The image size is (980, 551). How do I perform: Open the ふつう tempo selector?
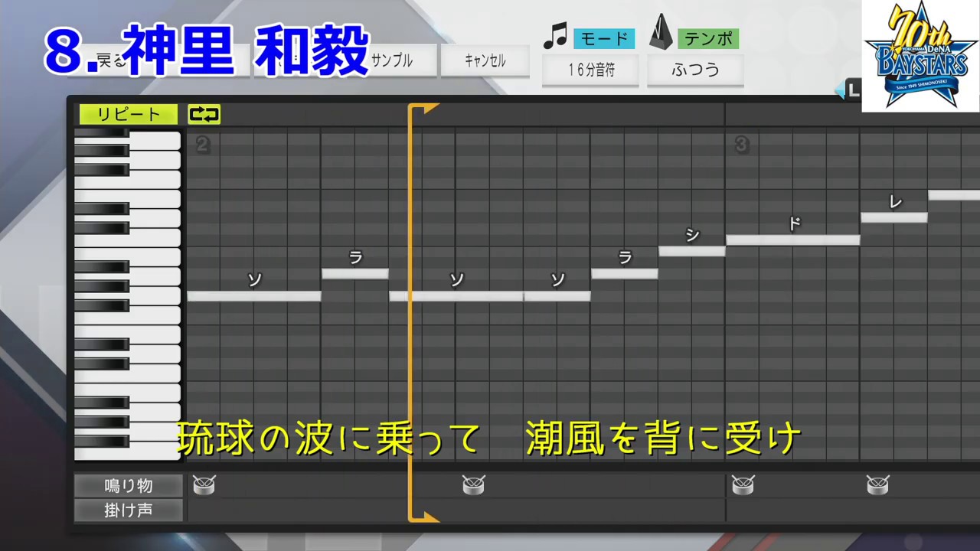click(x=695, y=70)
